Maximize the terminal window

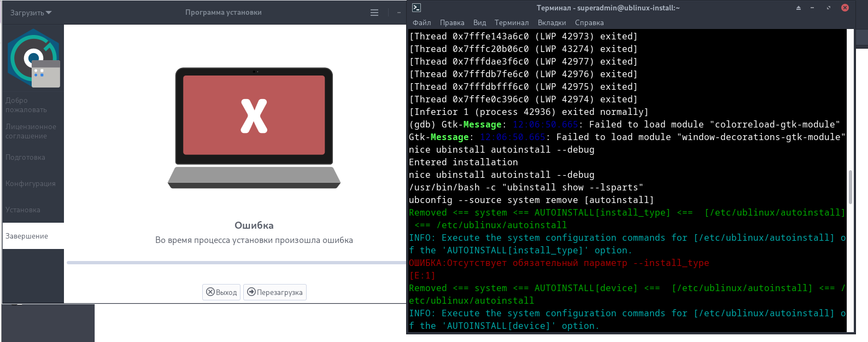(829, 8)
